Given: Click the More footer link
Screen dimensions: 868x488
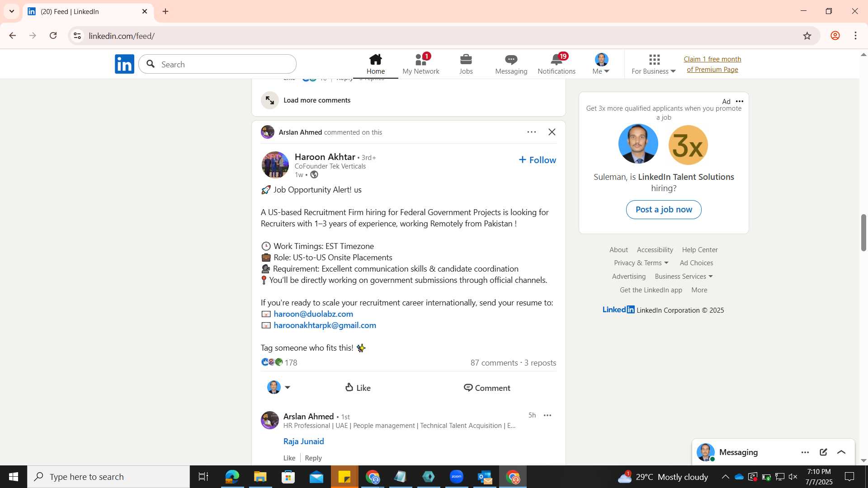Looking at the screenshot, I should point(699,290).
